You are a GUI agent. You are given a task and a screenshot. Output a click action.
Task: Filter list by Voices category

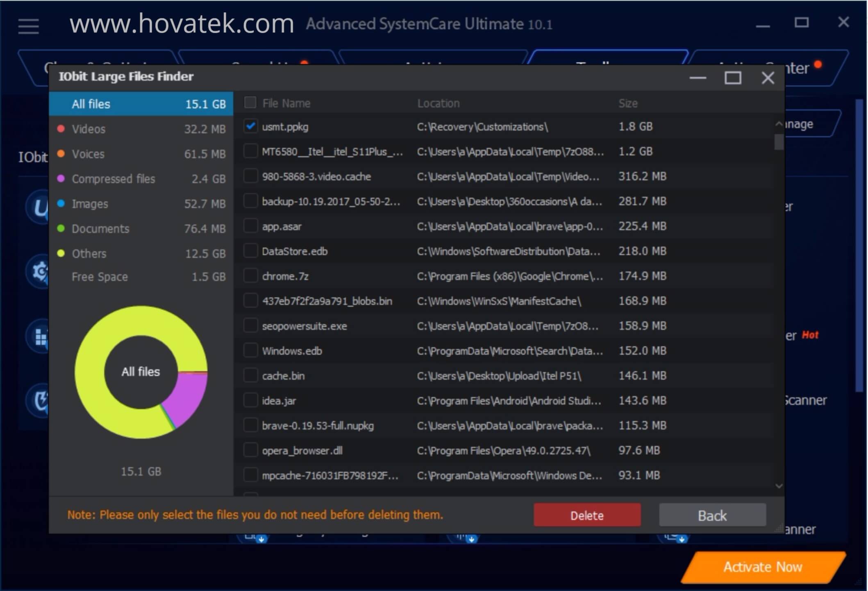pos(141,154)
